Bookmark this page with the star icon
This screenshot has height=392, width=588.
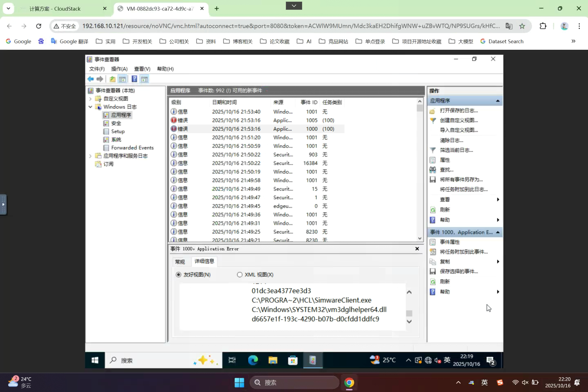pyautogui.click(x=522, y=26)
